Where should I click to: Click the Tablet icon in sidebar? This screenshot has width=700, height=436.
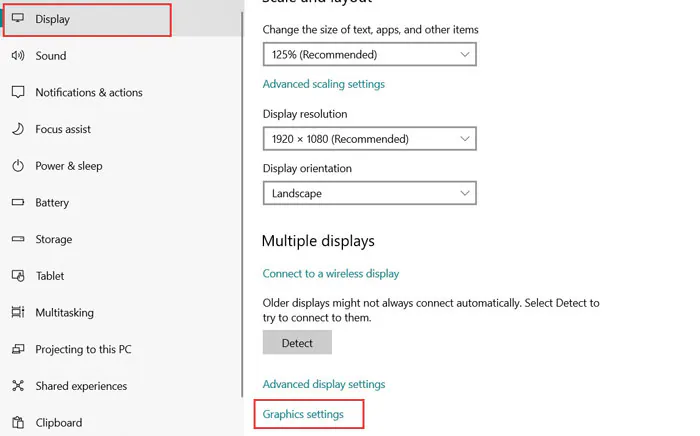click(x=18, y=276)
